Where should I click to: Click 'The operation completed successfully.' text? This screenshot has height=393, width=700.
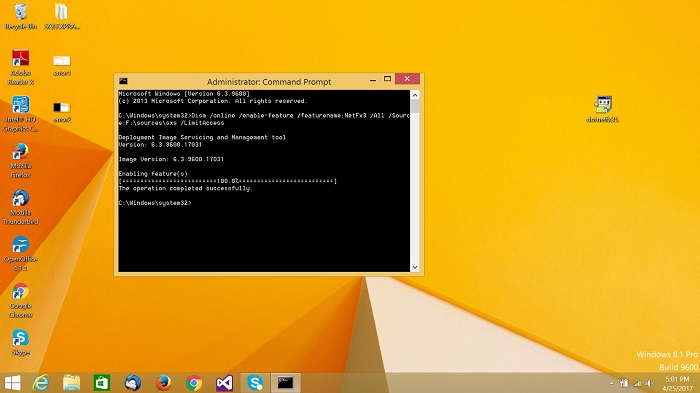(186, 188)
